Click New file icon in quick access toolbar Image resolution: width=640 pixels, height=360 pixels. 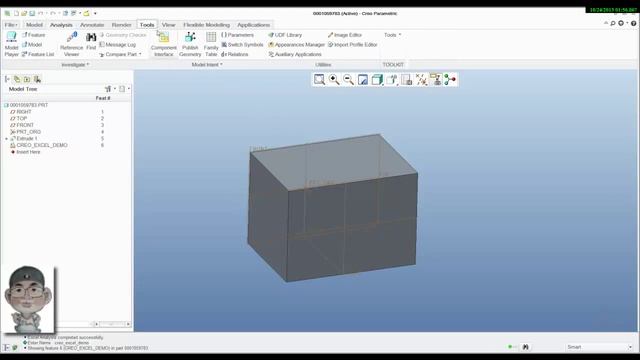[x=16, y=13]
